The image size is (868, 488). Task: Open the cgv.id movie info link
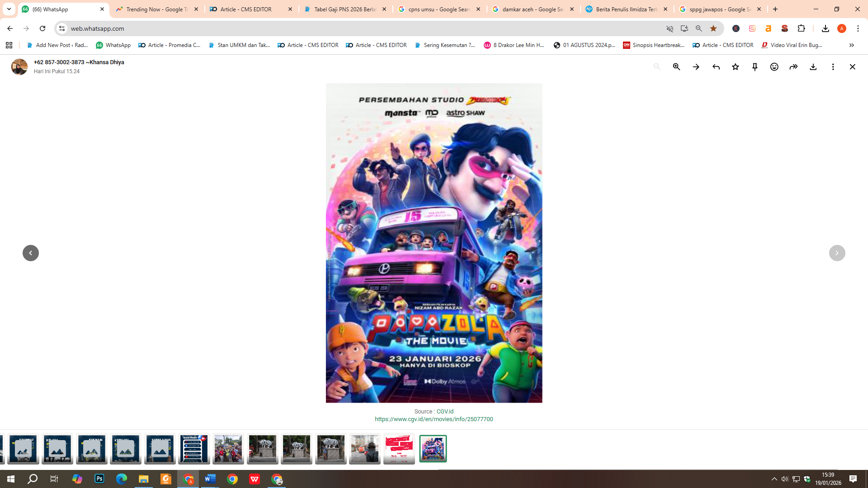pyautogui.click(x=434, y=419)
